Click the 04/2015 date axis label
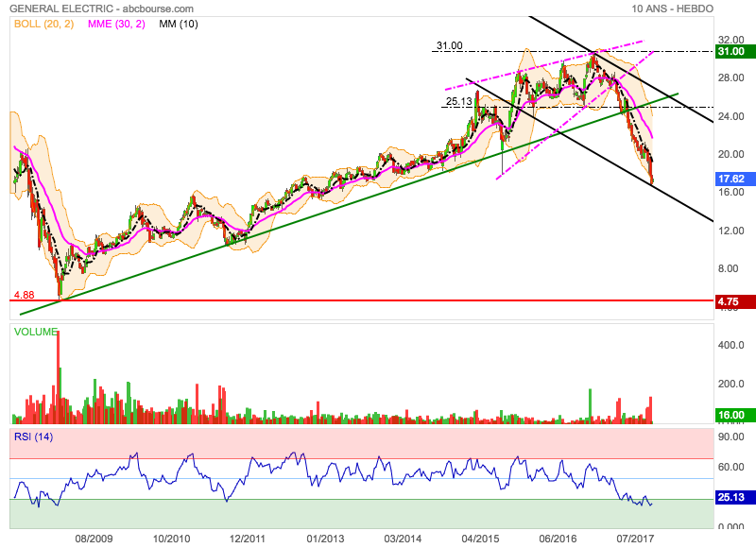The height and width of the screenshot is (548, 756). [480, 539]
